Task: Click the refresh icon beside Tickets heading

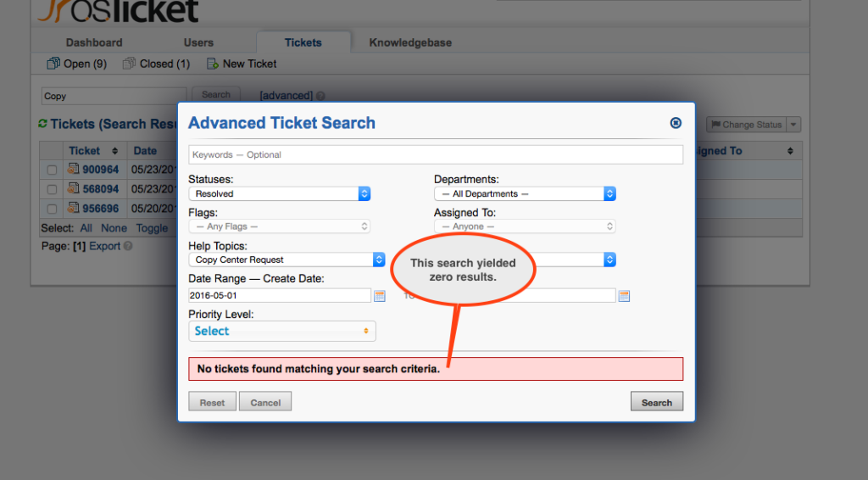Action: [x=42, y=124]
